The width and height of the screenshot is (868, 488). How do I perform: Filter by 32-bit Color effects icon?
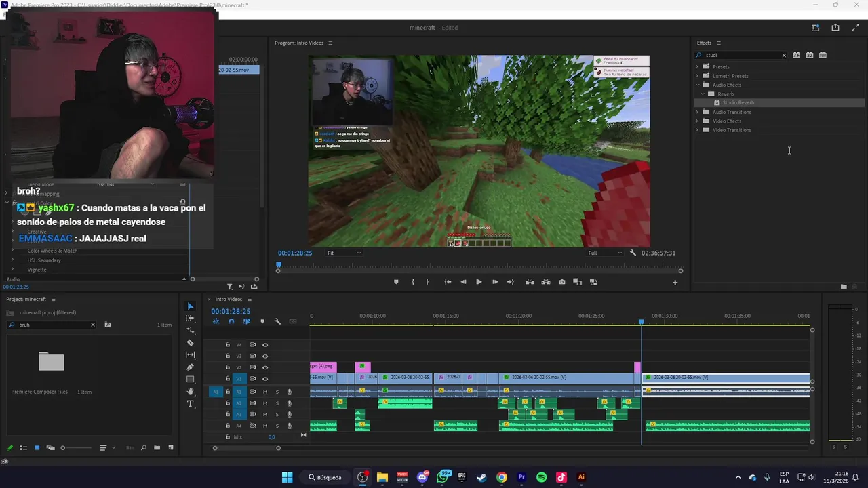click(x=810, y=55)
